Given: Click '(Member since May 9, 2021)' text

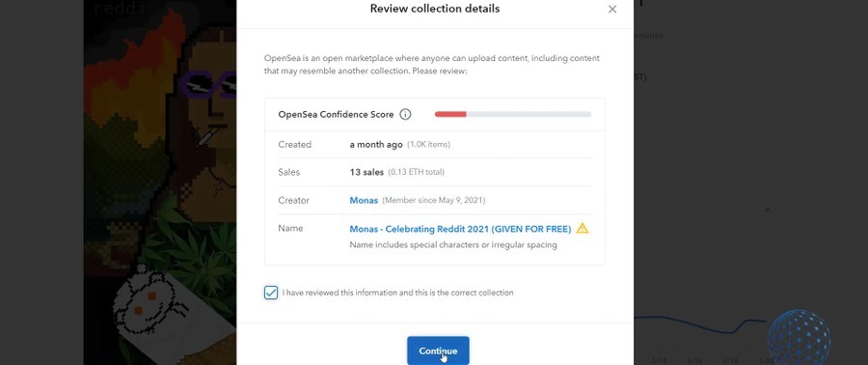Looking at the screenshot, I should click(x=433, y=201).
